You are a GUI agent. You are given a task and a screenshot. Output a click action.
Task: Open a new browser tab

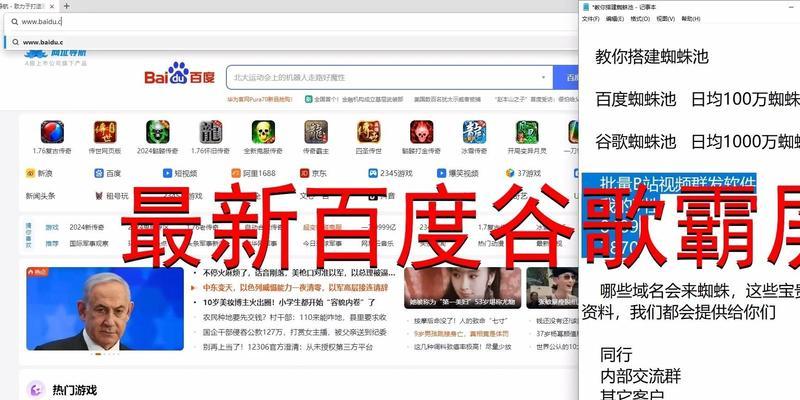pos(66,6)
